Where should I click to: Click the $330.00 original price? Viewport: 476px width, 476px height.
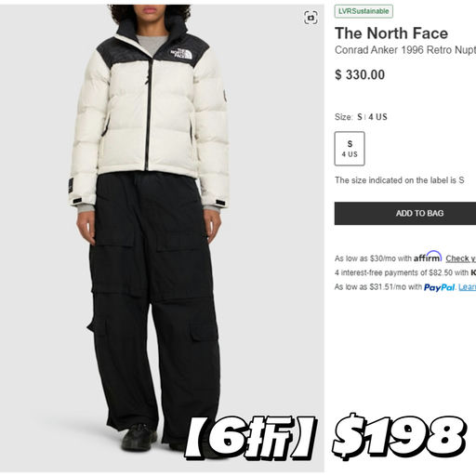click(x=360, y=74)
